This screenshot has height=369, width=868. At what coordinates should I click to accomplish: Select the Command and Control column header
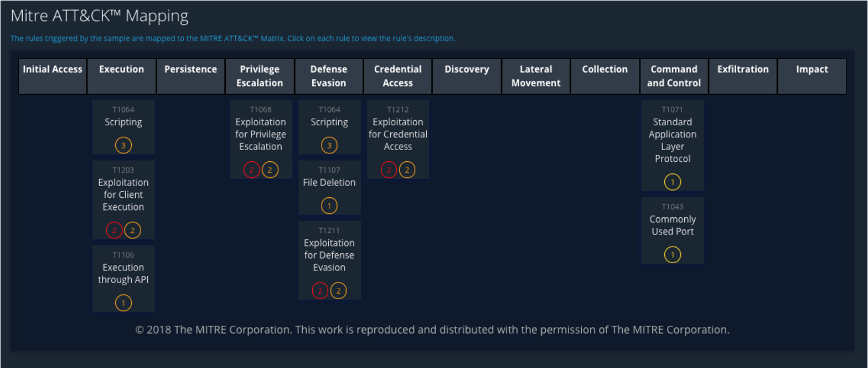tap(674, 76)
